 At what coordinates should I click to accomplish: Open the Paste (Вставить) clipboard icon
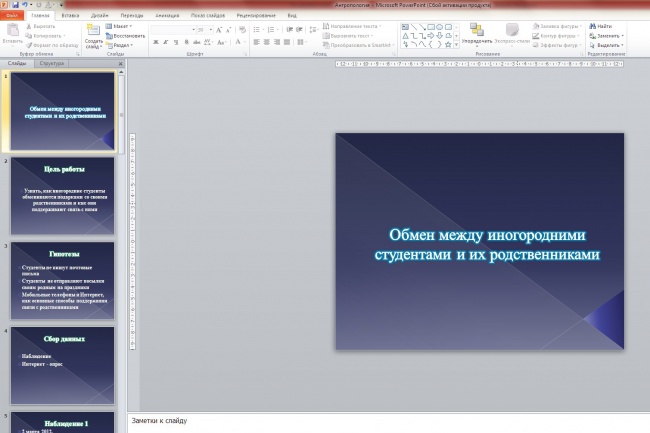13,31
